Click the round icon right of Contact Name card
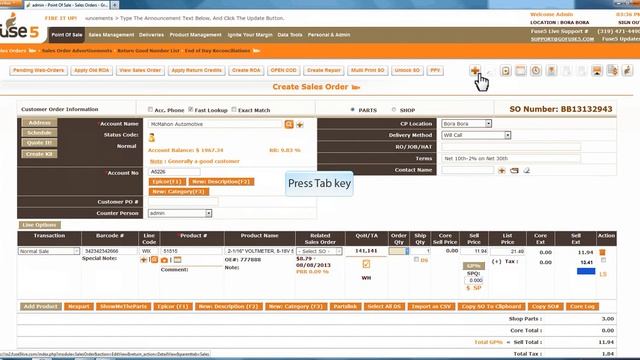 click(527, 170)
